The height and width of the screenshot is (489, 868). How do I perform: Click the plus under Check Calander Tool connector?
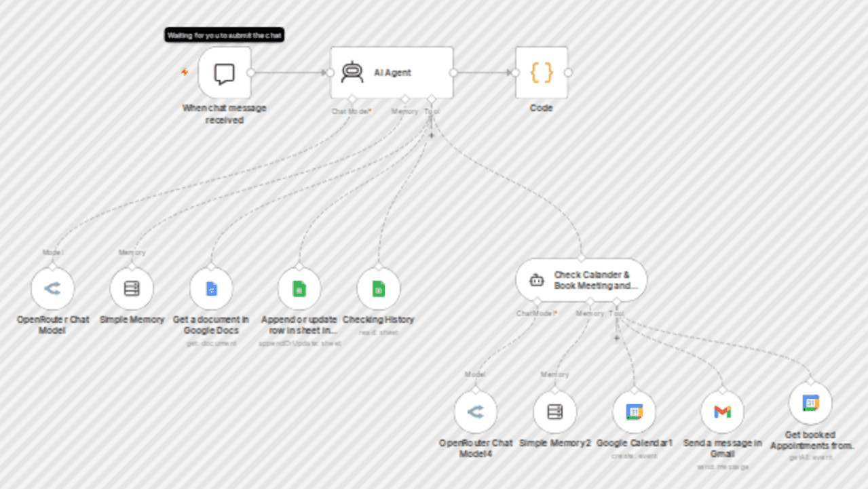pos(617,337)
